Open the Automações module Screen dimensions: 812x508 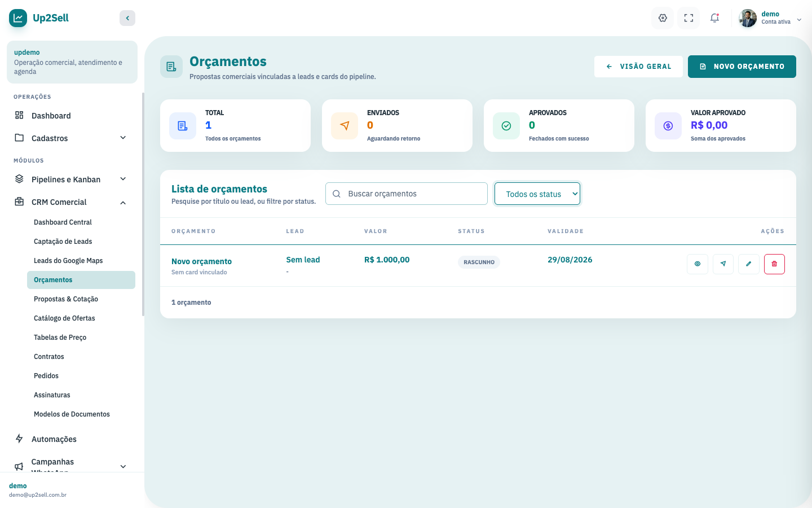pos(72,439)
